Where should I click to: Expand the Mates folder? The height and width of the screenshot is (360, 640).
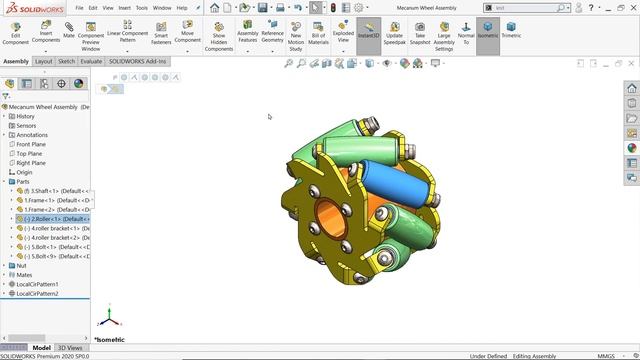click(x=4, y=275)
